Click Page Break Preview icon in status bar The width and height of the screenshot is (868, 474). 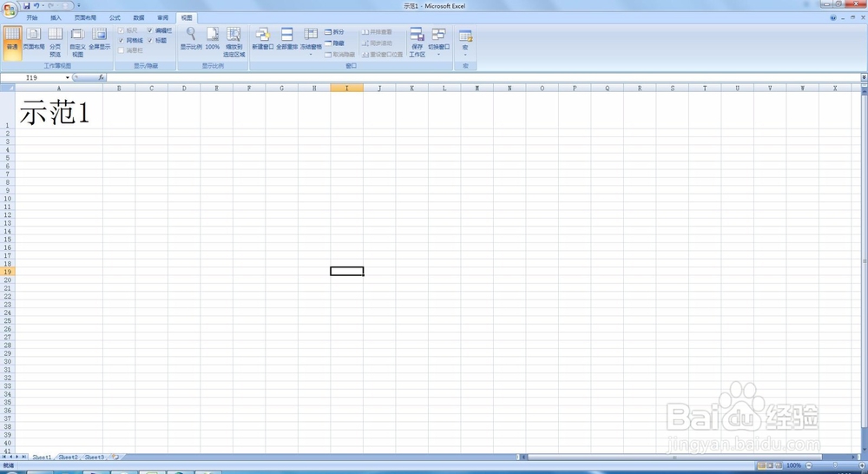[x=779, y=465]
